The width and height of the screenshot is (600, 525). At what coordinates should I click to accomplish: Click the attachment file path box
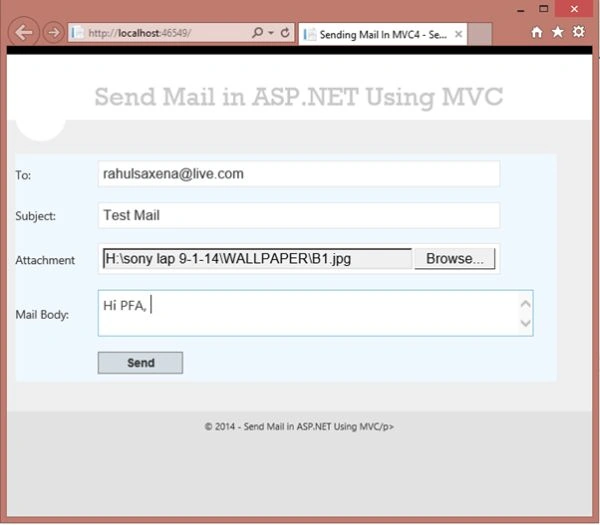point(257,259)
